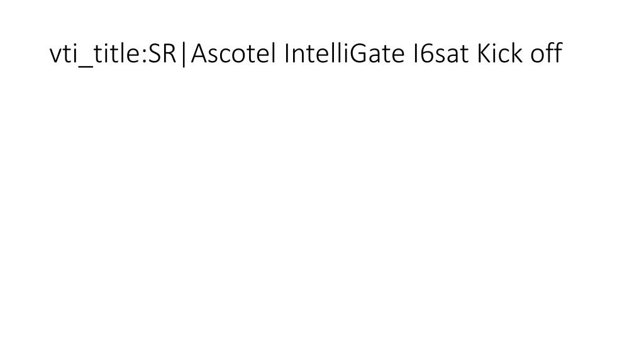Click the word "off" ending the title
644x362 pixels.
pyautogui.click(x=547, y=53)
